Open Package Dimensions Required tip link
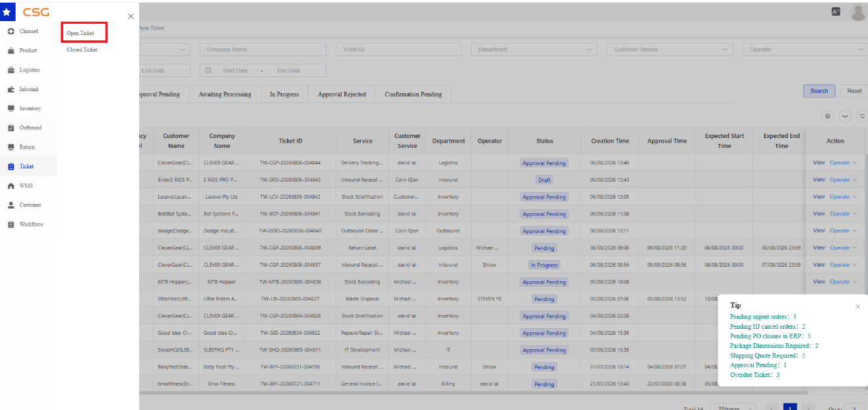Viewport: 868px width, 410px height. click(774, 346)
